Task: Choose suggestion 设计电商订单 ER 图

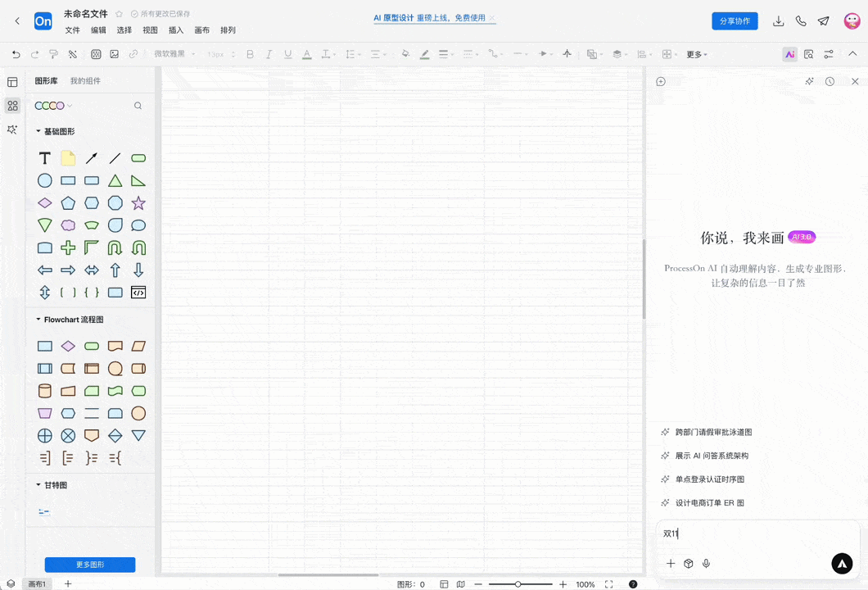Action: [x=710, y=503]
